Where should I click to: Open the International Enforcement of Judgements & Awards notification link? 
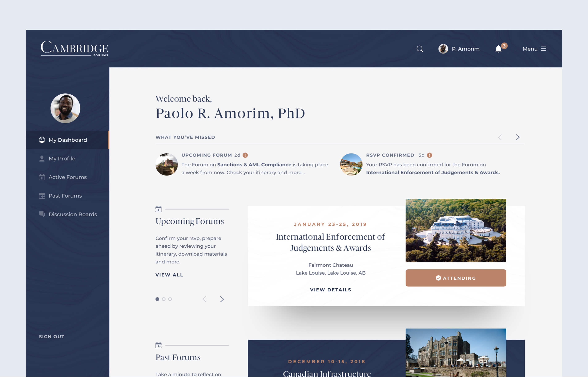pos(433,172)
